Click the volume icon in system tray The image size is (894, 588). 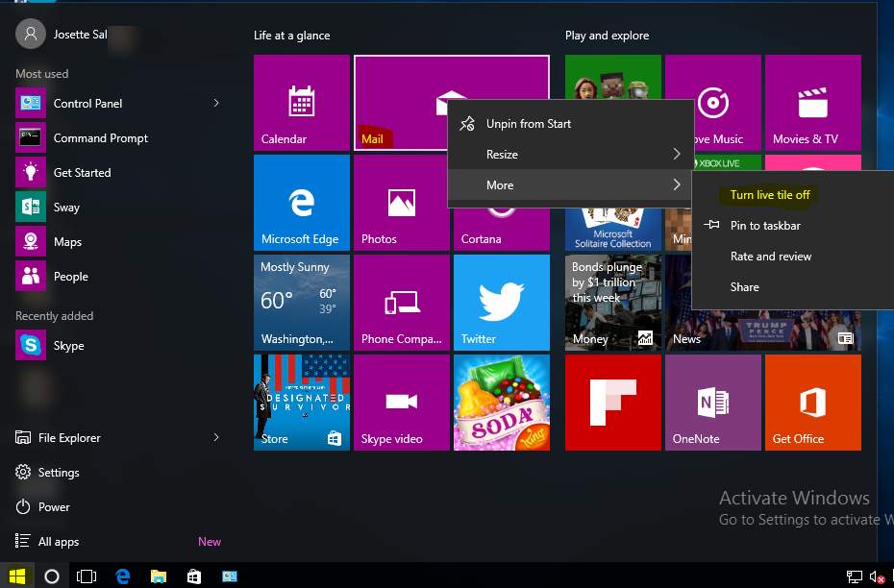click(877, 576)
